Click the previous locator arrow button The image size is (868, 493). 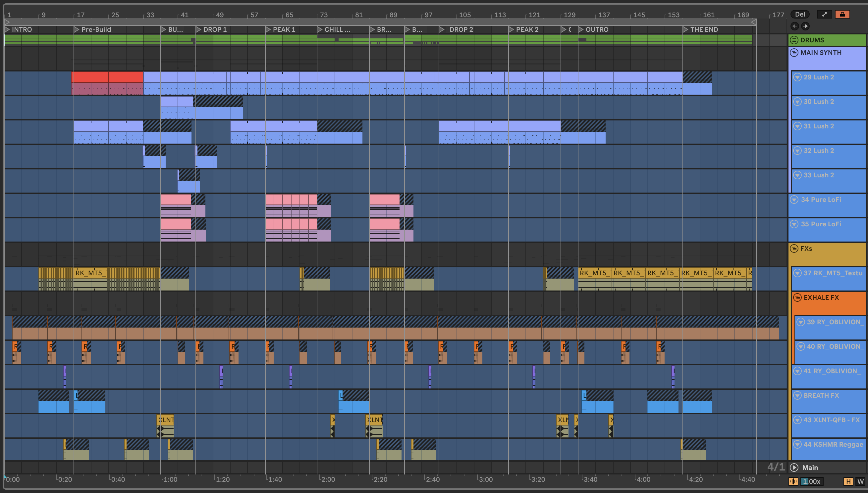coord(794,26)
